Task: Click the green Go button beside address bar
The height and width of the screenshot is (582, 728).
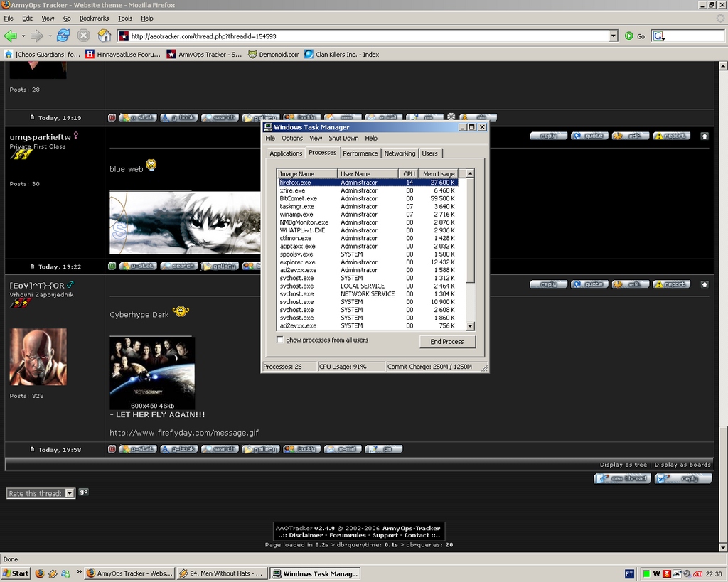Action: coord(635,36)
